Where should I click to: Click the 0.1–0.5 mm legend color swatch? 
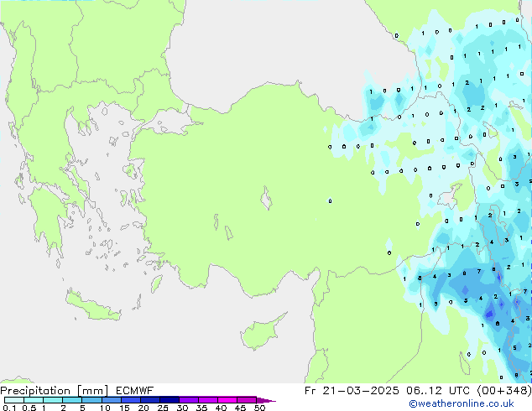14,400
